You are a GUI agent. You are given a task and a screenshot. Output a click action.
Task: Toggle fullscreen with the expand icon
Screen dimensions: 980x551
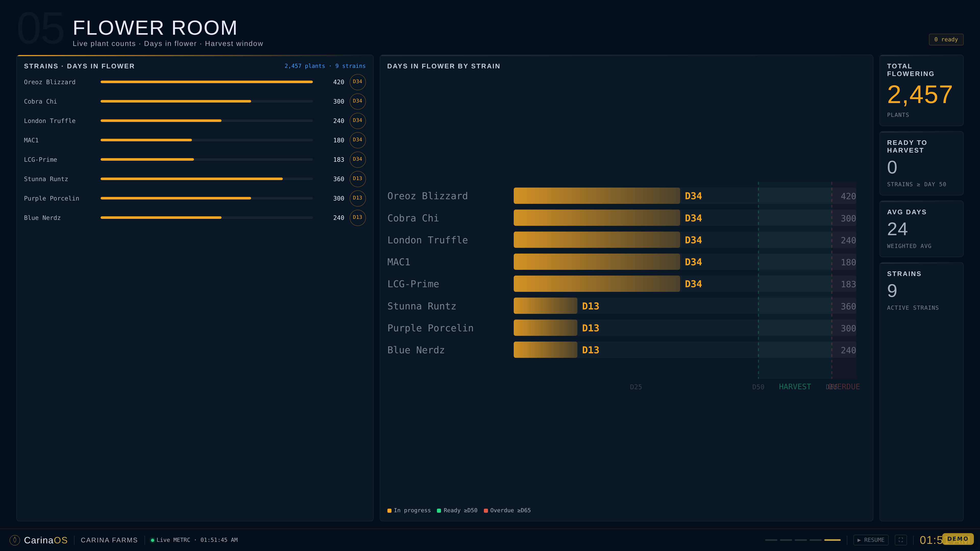(x=900, y=540)
